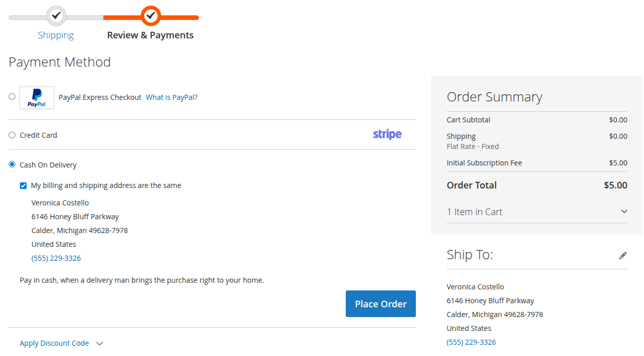Edit shipping address with pencil icon
The image size is (644, 356).
point(623,255)
